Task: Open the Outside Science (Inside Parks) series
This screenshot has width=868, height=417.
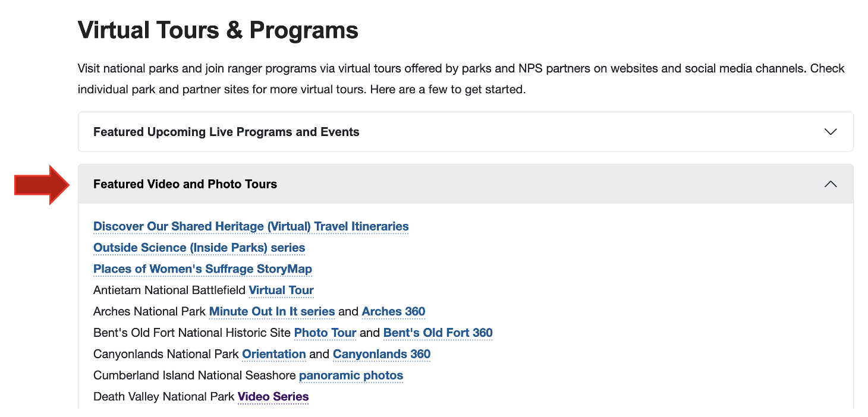Action: click(x=199, y=248)
